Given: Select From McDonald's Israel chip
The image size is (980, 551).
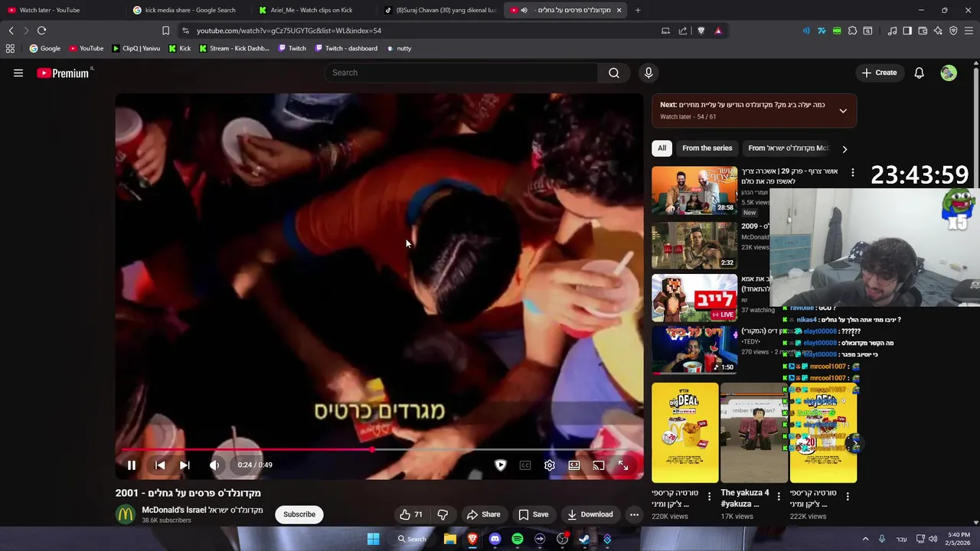Looking at the screenshot, I should [x=788, y=148].
